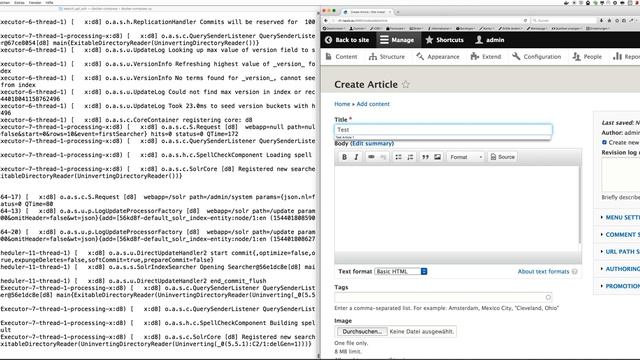
Task: Switch editor to Source view
Action: pos(502,157)
